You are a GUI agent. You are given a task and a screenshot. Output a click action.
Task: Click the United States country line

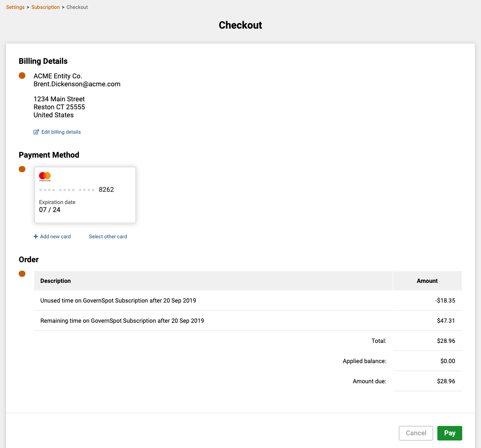53,115
